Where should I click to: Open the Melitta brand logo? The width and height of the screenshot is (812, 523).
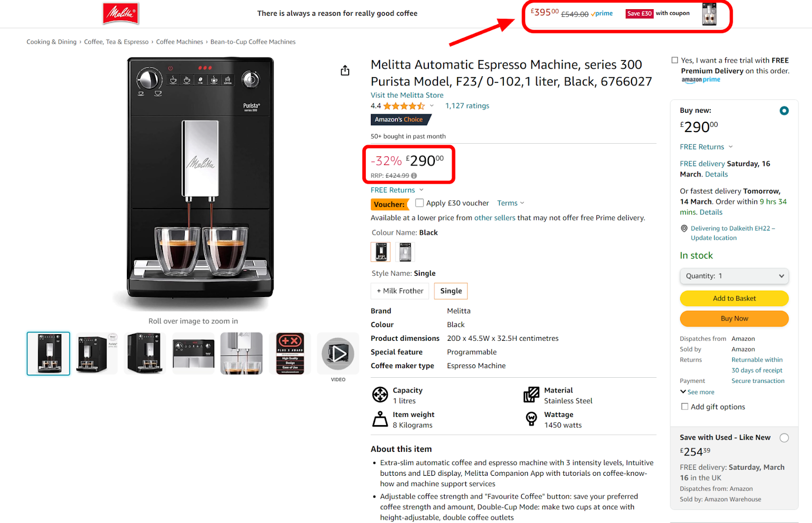121,14
